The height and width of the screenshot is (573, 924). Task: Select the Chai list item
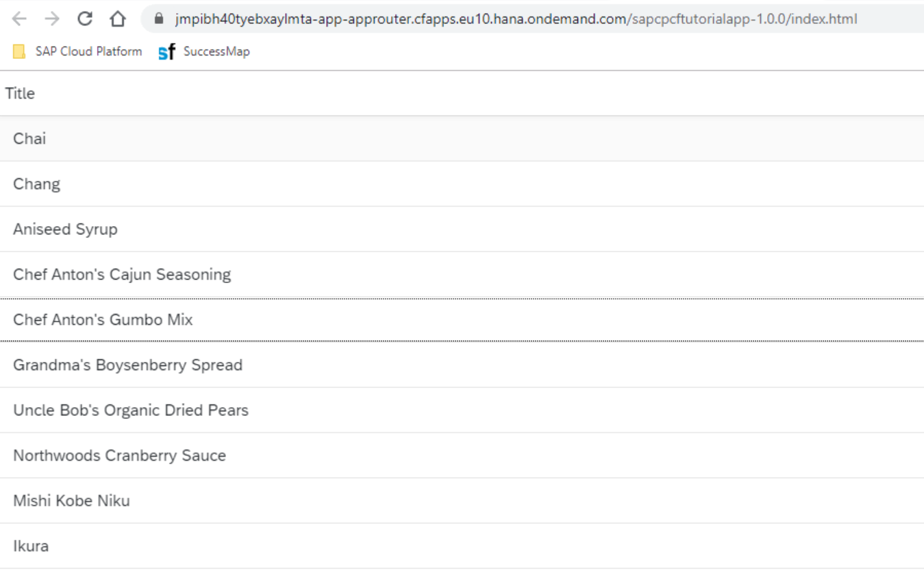[462, 138]
